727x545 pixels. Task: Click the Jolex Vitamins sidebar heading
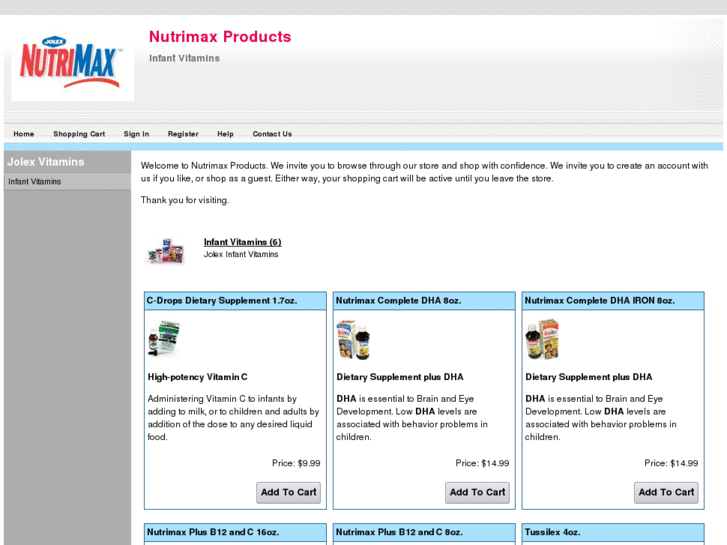point(45,162)
